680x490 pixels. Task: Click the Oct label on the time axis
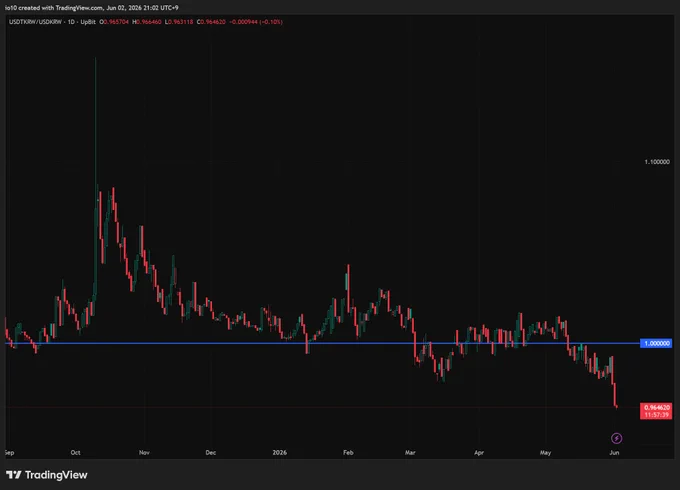pyautogui.click(x=75, y=452)
